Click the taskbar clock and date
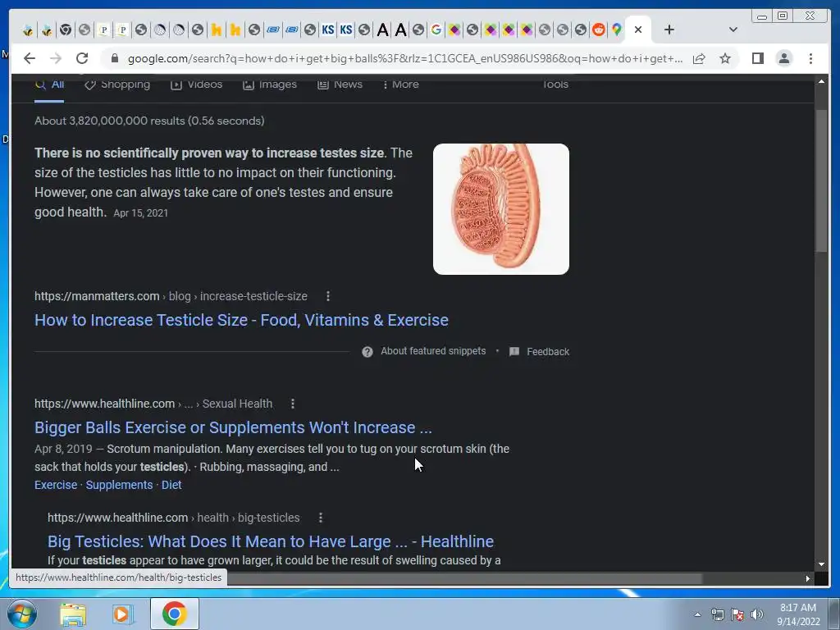The image size is (840, 630). pos(798,614)
